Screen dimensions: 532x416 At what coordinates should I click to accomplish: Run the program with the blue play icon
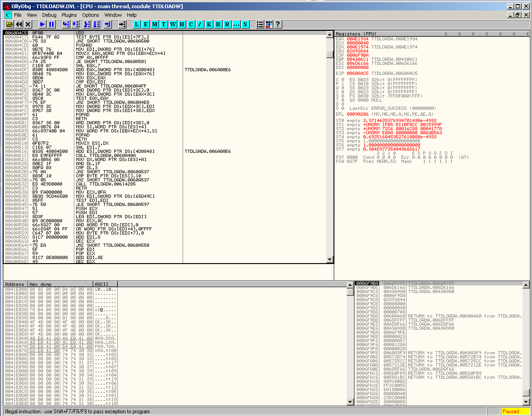coord(43,24)
